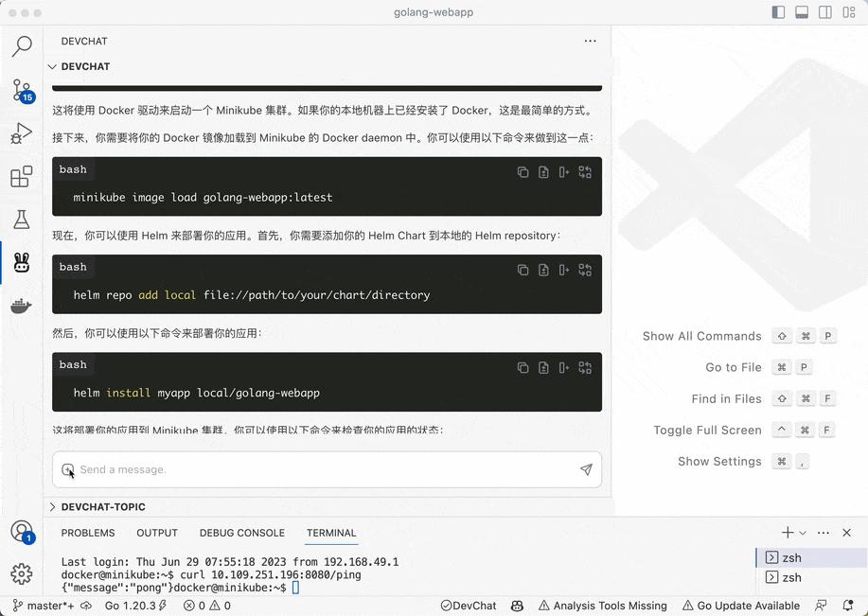Insert helm install snippet into new file
Screen dimensions: 868x616
(x=542, y=367)
